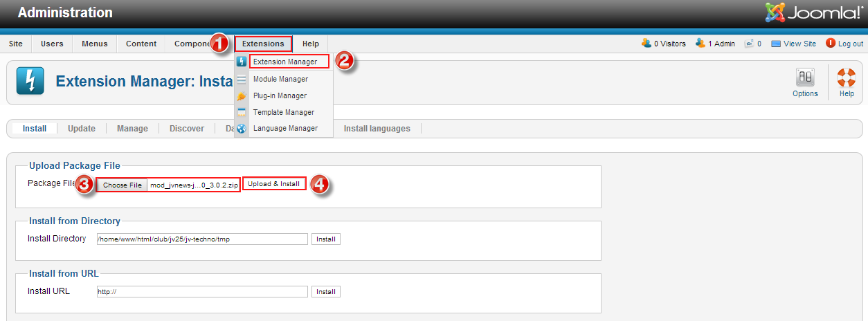This screenshot has width=868, height=321.
Task: Click the Options toolbar icon
Action: [x=805, y=77]
